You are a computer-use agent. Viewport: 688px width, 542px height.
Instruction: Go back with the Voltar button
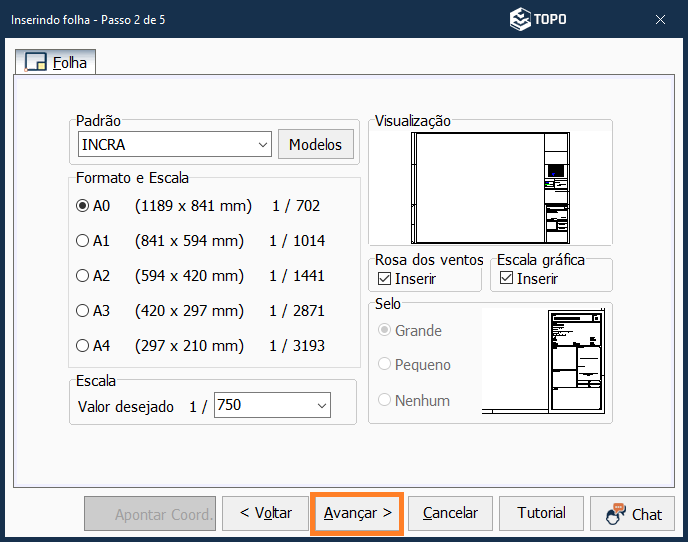[265, 513]
